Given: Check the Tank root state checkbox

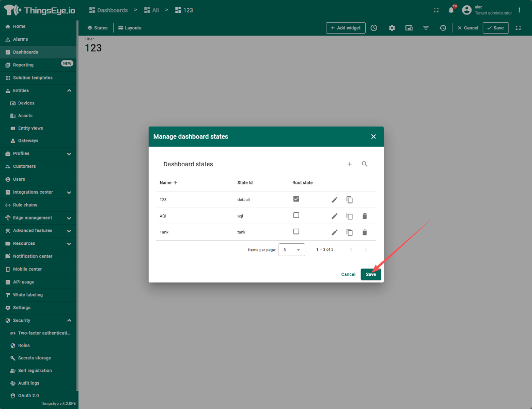Looking at the screenshot, I should tap(296, 232).
